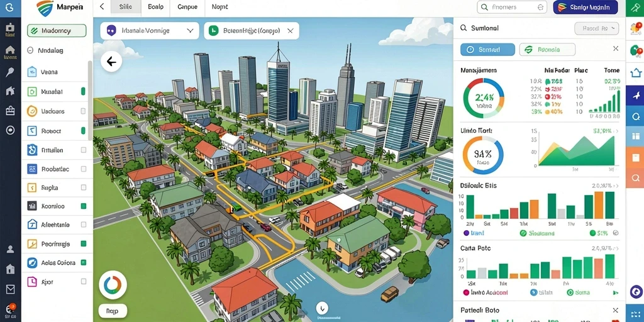Open the mail envelope icon in left sidebar

tap(10, 289)
